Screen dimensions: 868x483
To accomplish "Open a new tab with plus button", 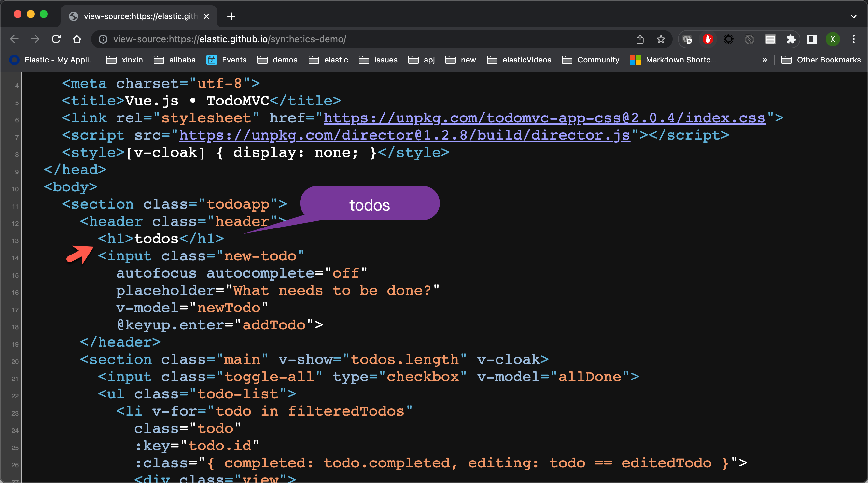I will [x=231, y=16].
